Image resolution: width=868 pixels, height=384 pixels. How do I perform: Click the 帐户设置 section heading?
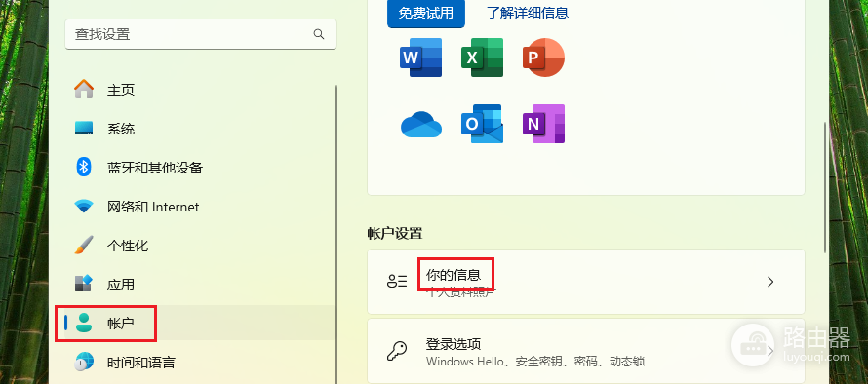pos(395,233)
